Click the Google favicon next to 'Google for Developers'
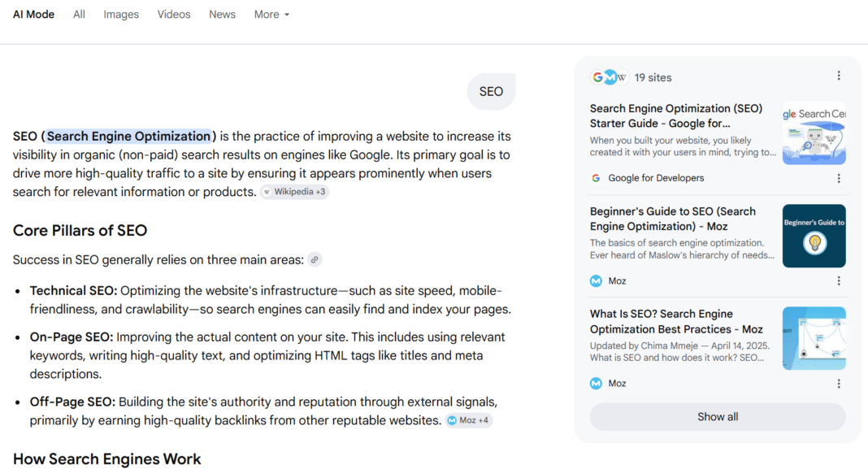This screenshot has width=868, height=474. coord(596,178)
